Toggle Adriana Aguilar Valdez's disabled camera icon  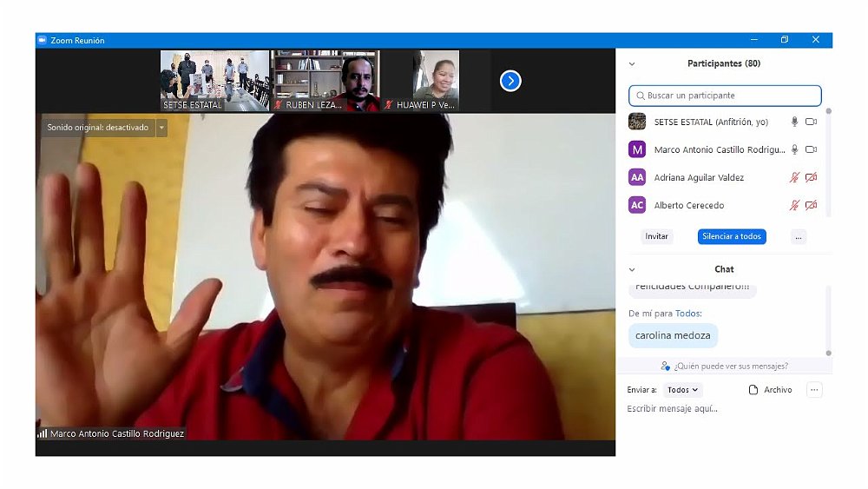811,178
